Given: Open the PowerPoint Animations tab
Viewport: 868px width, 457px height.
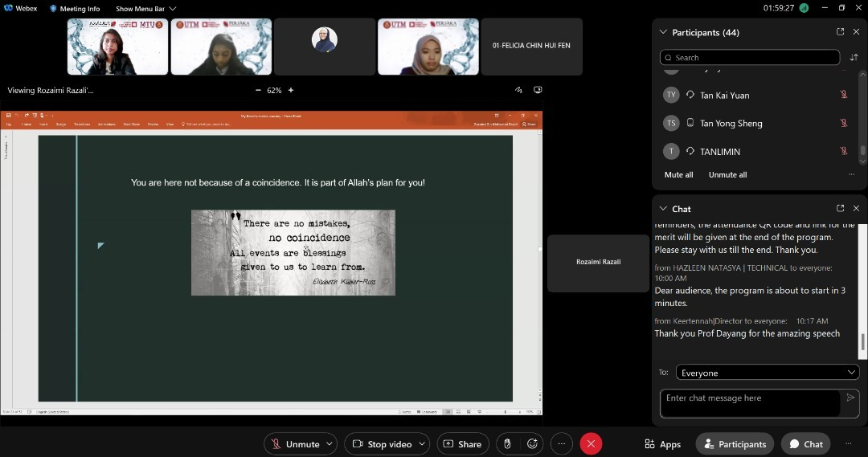Looking at the screenshot, I should [x=106, y=124].
